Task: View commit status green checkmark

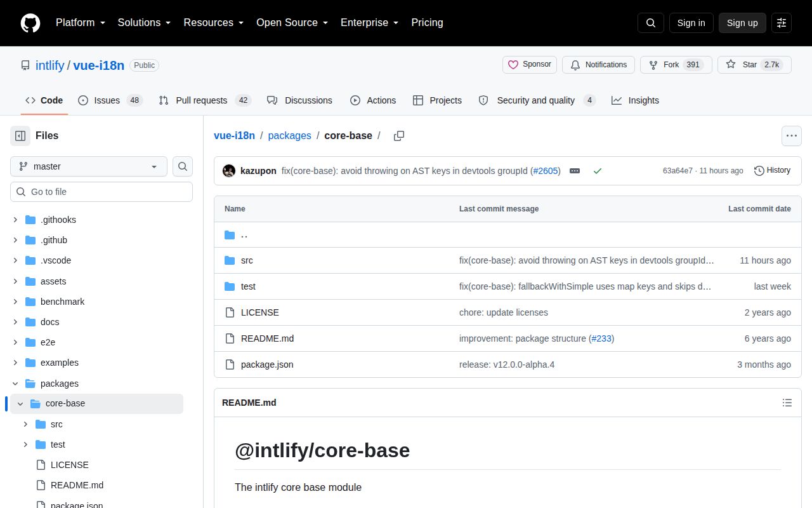Action: [597, 171]
